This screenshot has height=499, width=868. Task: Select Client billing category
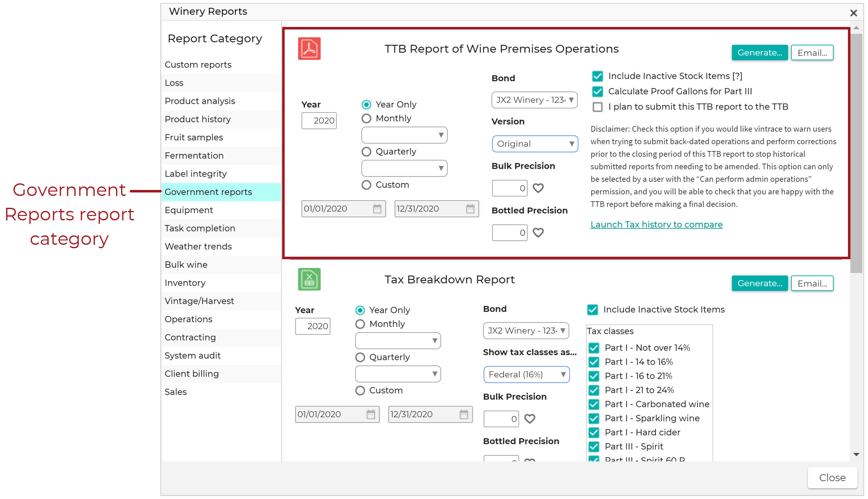pos(221,374)
